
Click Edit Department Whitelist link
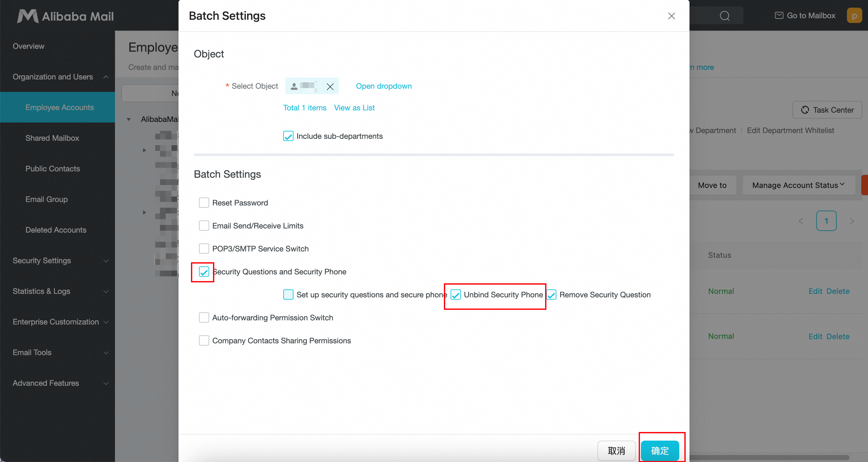pos(790,130)
